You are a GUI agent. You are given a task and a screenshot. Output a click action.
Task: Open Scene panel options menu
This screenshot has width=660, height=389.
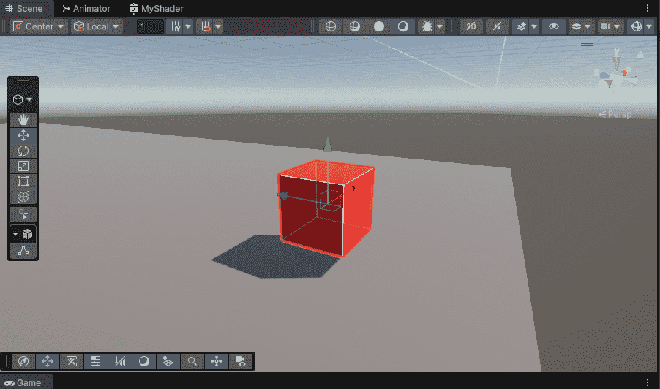point(647,8)
